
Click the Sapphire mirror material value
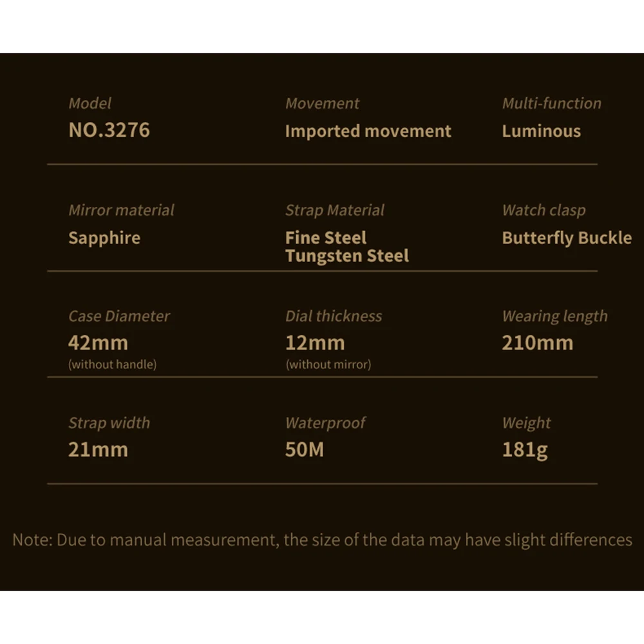tap(104, 238)
